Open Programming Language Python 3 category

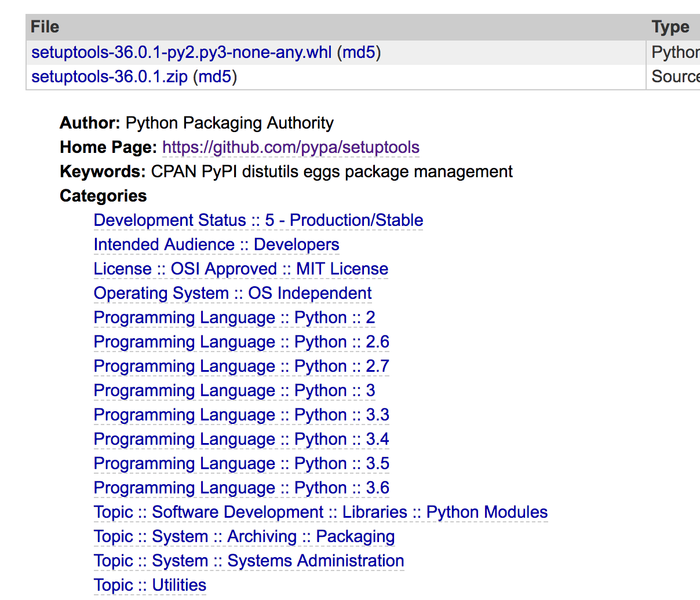click(235, 390)
